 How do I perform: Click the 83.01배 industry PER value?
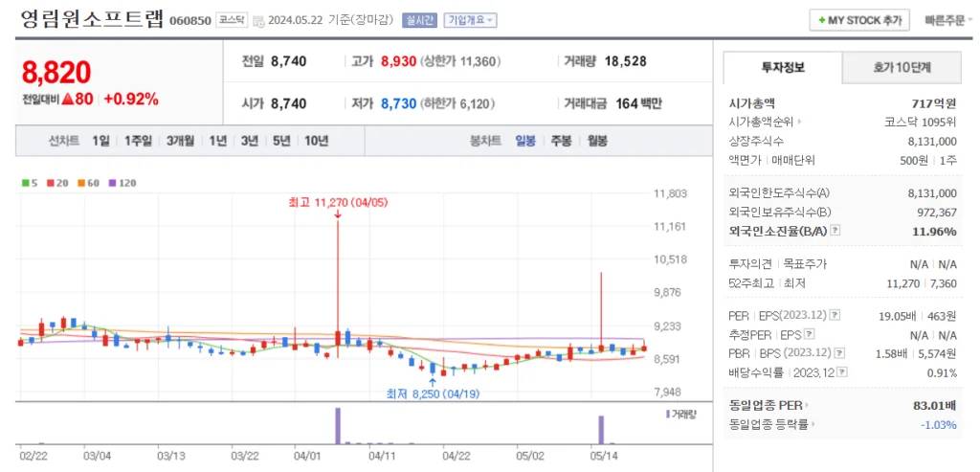[x=934, y=406]
